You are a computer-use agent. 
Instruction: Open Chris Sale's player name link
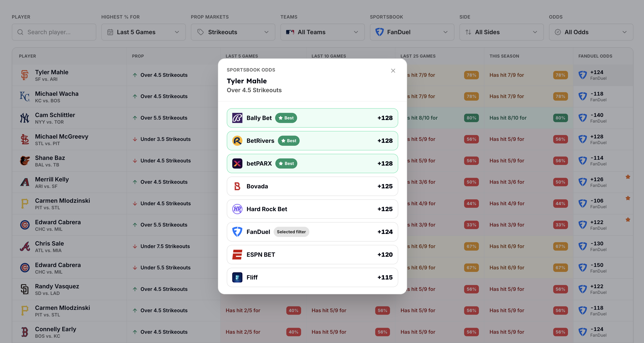point(49,243)
